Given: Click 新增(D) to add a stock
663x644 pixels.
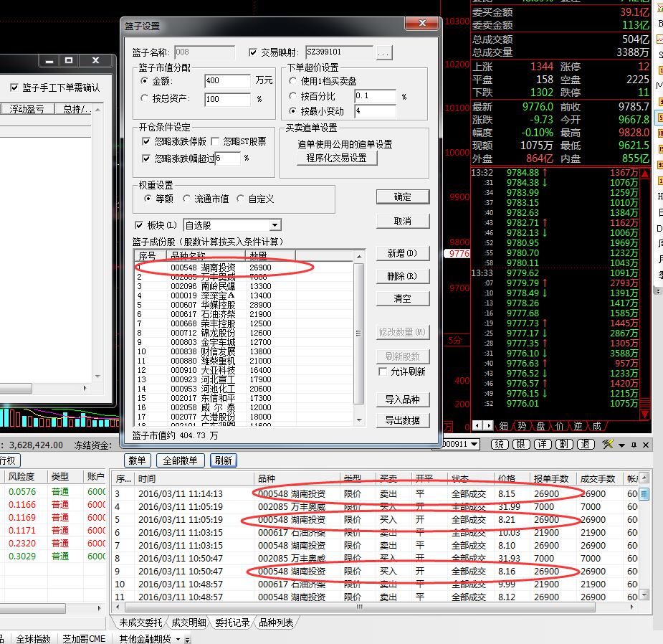Looking at the screenshot, I should (x=403, y=253).
